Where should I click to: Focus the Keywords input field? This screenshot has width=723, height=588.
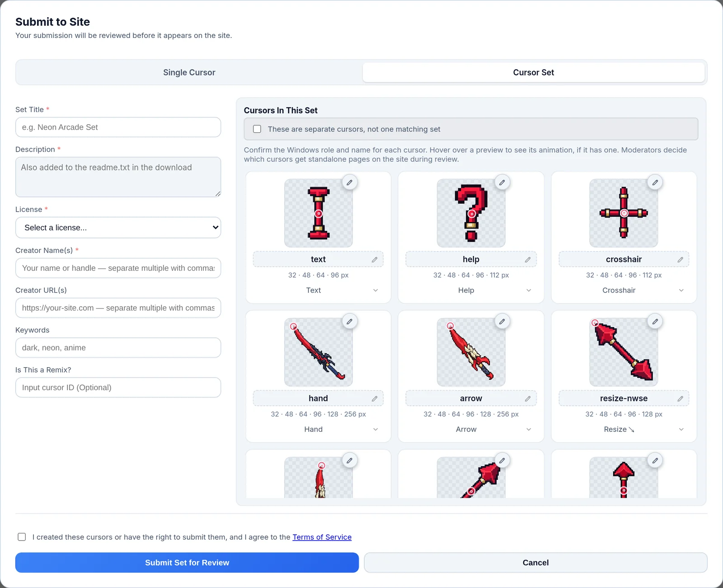click(118, 348)
